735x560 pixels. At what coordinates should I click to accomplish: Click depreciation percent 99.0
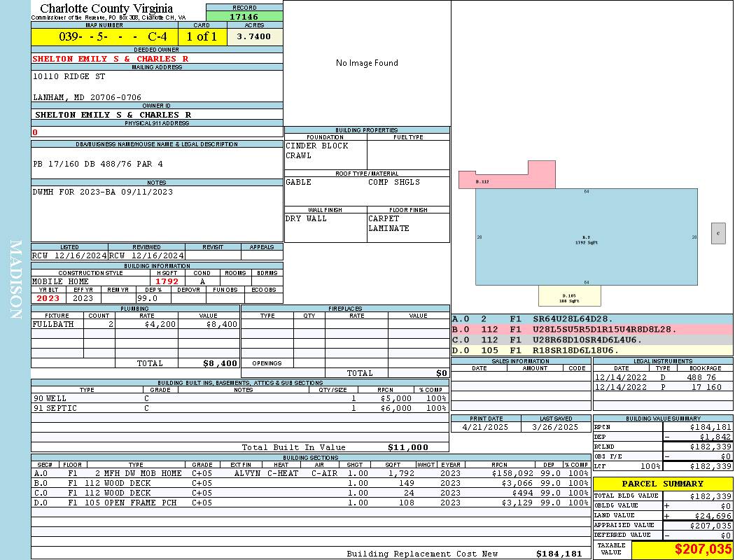(147, 298)
